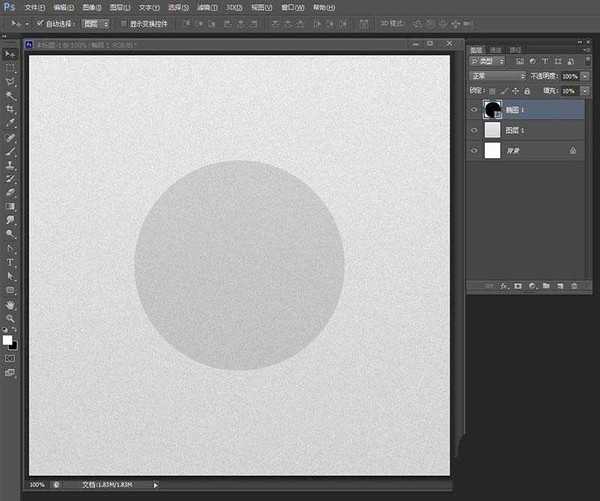The width and height of the screenshot is (600, 501).
Task: Switch to the 通道 panel tab
Action: (497, 49)
